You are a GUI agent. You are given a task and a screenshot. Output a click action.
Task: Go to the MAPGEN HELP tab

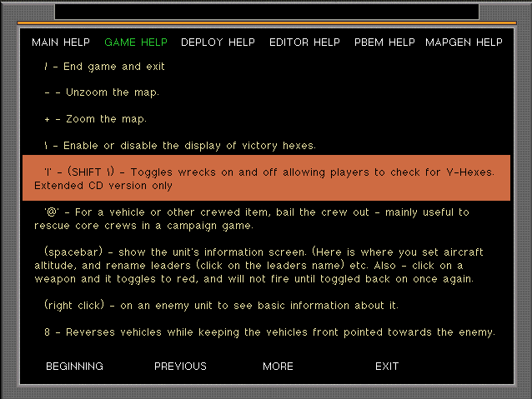coord(464,42)
